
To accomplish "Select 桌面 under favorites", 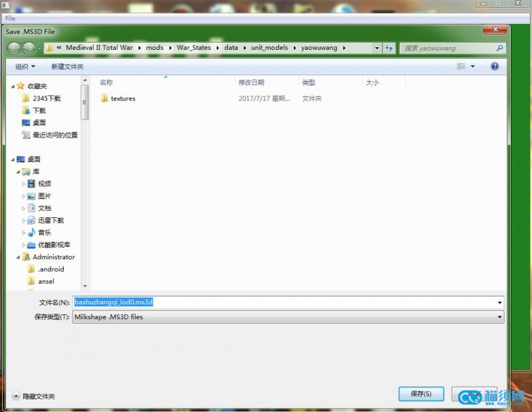I will coord(34,123).
